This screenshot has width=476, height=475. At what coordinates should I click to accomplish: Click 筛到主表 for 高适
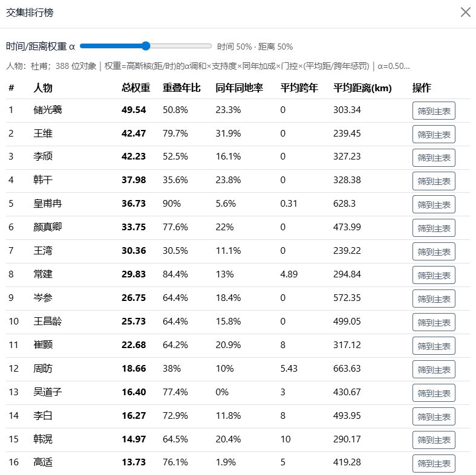(434, 464)
